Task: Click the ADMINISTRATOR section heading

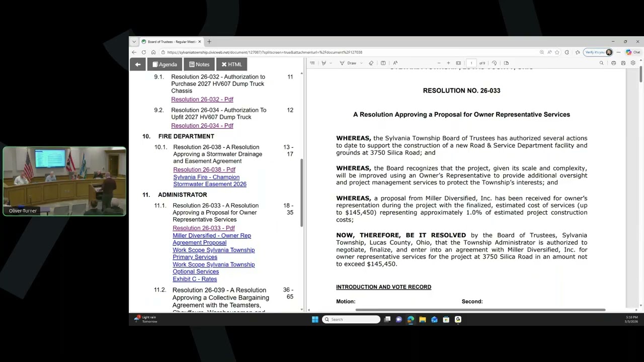Action: 183,195
